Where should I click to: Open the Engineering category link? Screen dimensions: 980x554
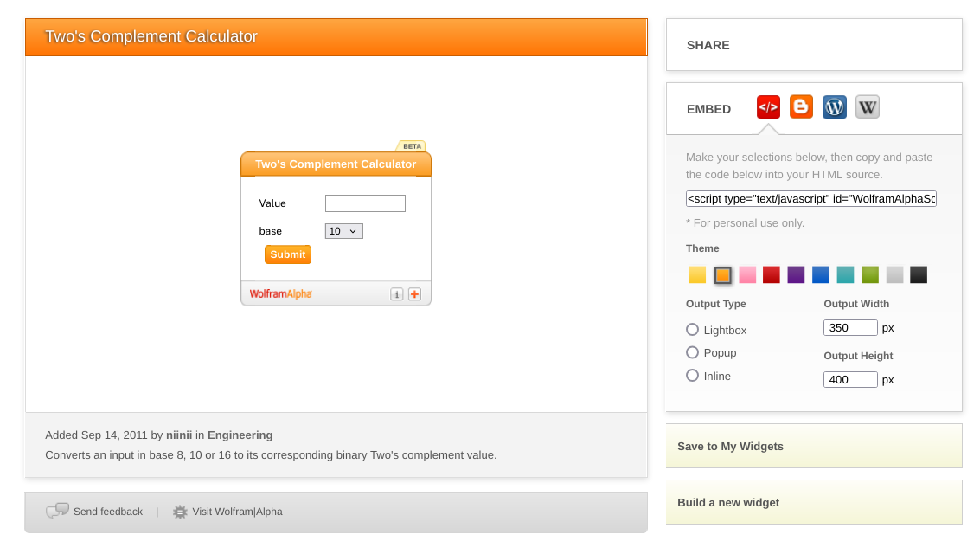point(240,435)
